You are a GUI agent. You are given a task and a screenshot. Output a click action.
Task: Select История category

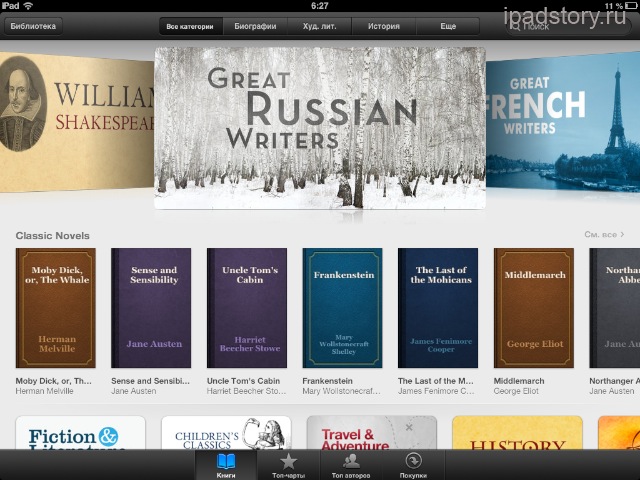point(384,26)
